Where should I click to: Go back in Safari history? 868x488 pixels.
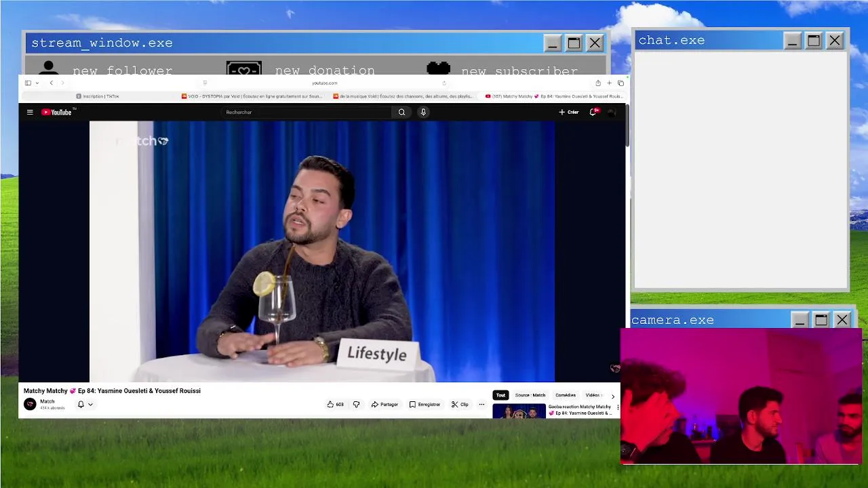point(51,83)
